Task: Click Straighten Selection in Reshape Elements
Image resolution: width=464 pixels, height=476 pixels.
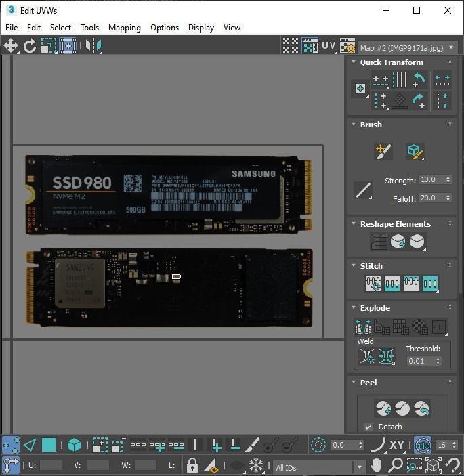Action: pyautogui.click(x=379, y=242)
